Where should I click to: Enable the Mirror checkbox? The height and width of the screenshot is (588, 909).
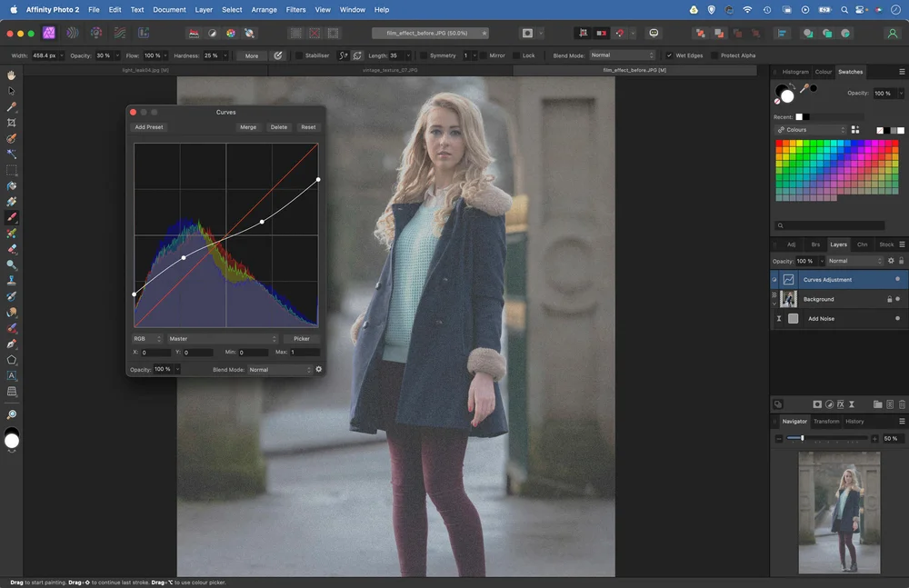(x=484, y=55)
